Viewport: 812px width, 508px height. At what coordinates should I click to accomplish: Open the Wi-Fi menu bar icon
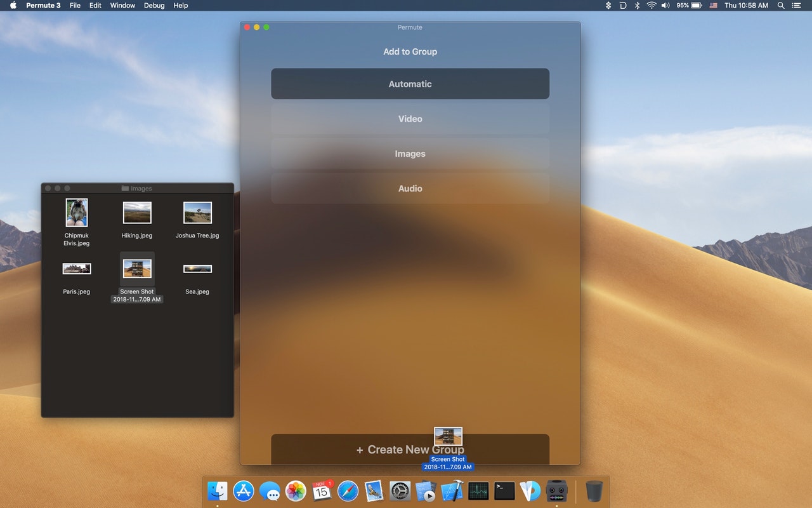pos(652,5)
